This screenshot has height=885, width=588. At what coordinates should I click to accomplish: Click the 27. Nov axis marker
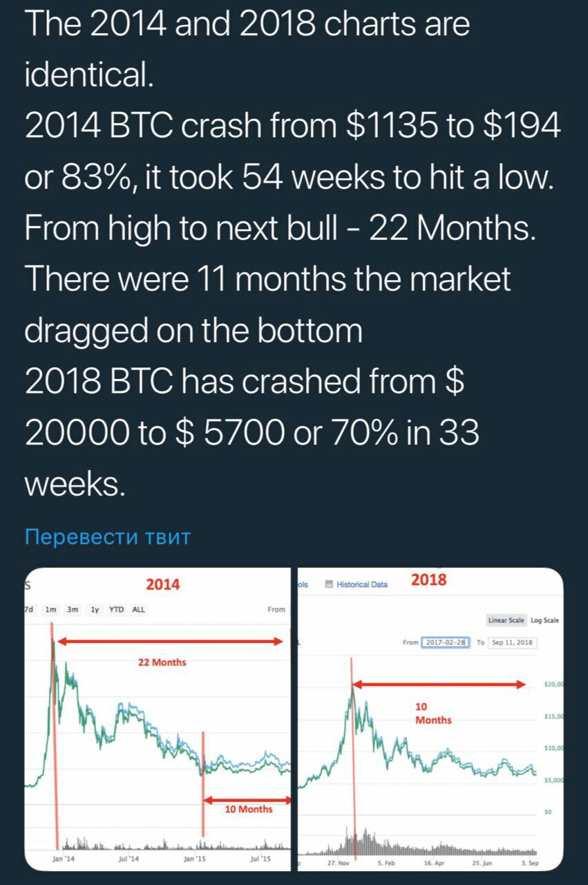coord(338,863)
